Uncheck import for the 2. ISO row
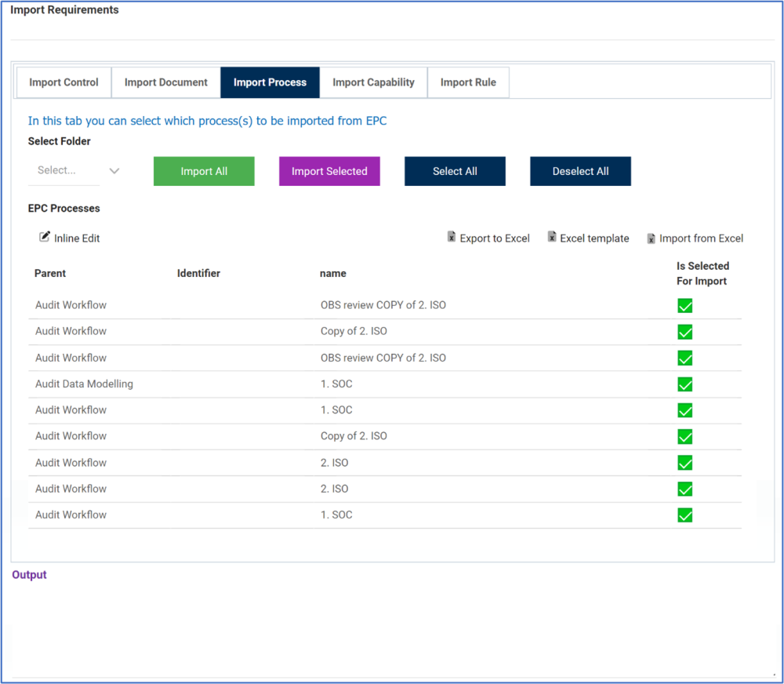Image resolution: width=784 pixels, height=684 pixels. coord(685,463)
